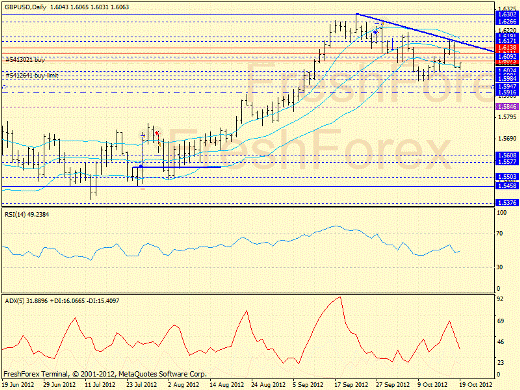
Task: Click the 1.5795 price scale label
Action: [x=507, y=117]
